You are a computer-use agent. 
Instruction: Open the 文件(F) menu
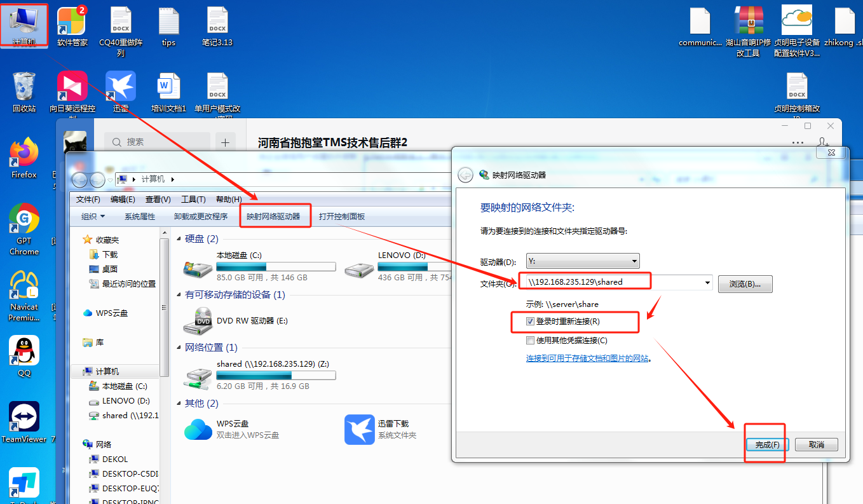click(x=88, y=200)
